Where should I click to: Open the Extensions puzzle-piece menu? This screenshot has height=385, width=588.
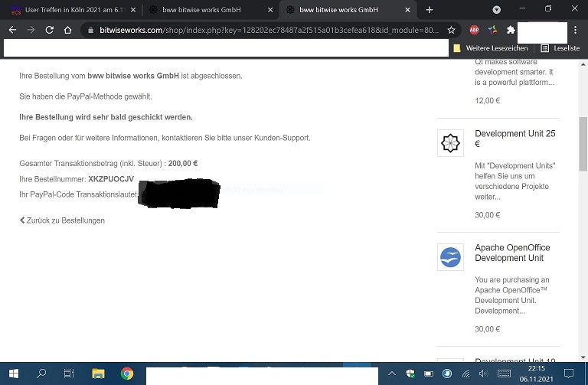pyautogui.click(x=511, y=30)
